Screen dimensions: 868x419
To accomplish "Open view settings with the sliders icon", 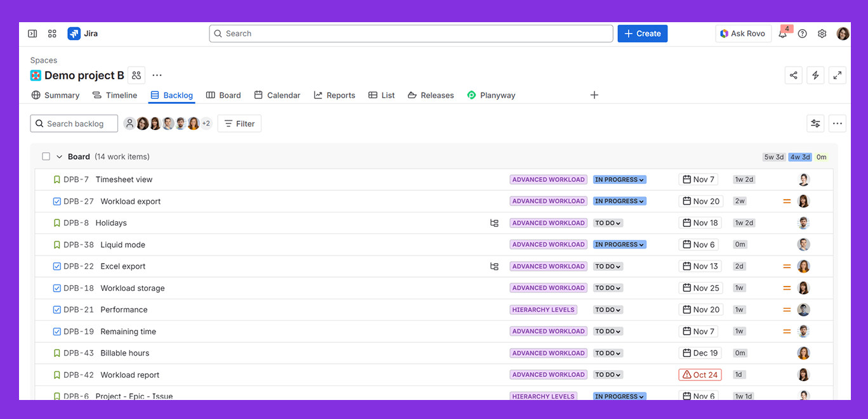I will point(815,123).
